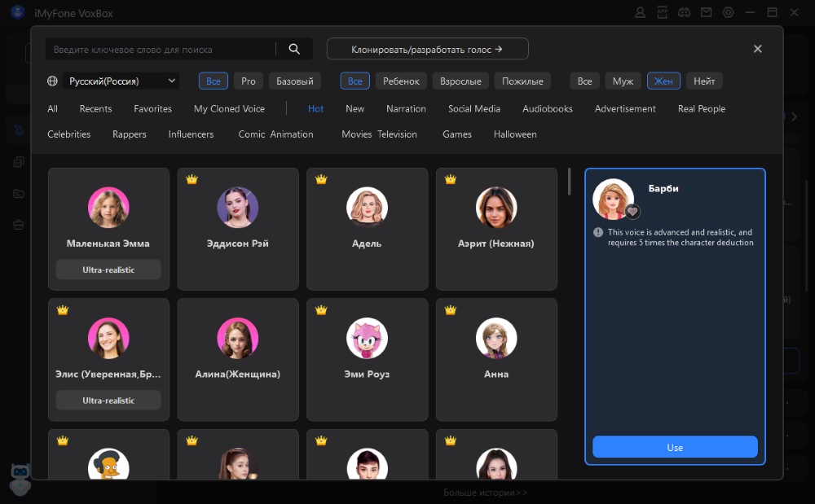
Task: Open the APP icon in title bar
Action: (662, 13)
